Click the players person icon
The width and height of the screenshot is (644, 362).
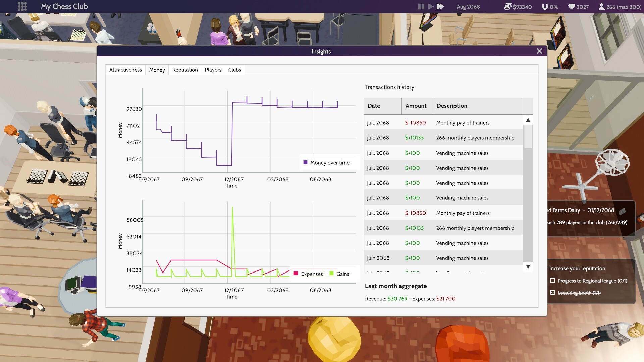tap(602, 7)
